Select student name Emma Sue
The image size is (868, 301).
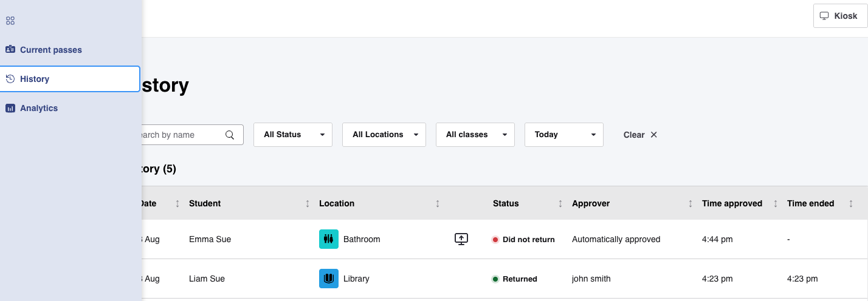coord(210,239)
